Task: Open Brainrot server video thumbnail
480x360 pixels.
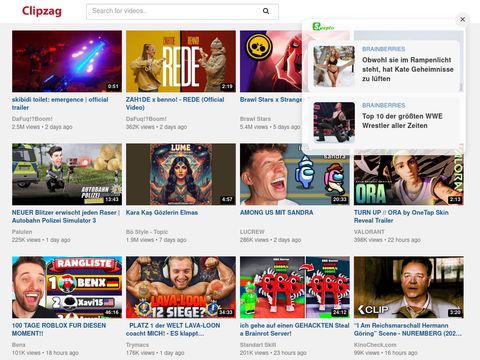Action: [295, 287]
